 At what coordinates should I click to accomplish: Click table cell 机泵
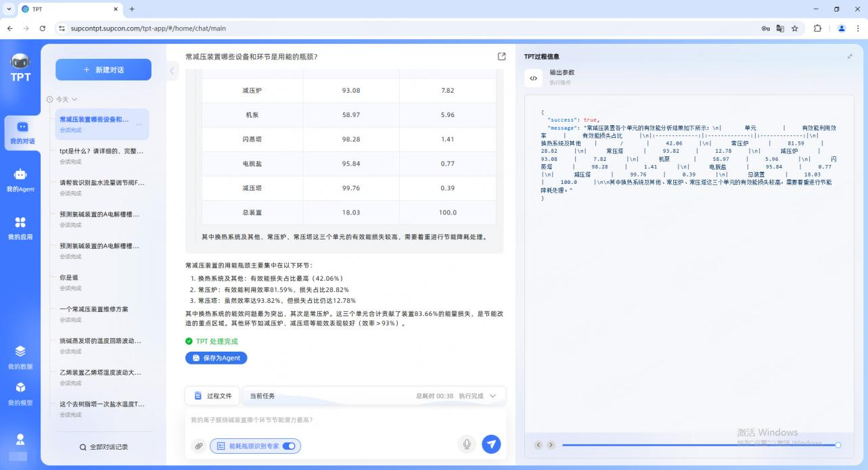click(x=252, y=115)
